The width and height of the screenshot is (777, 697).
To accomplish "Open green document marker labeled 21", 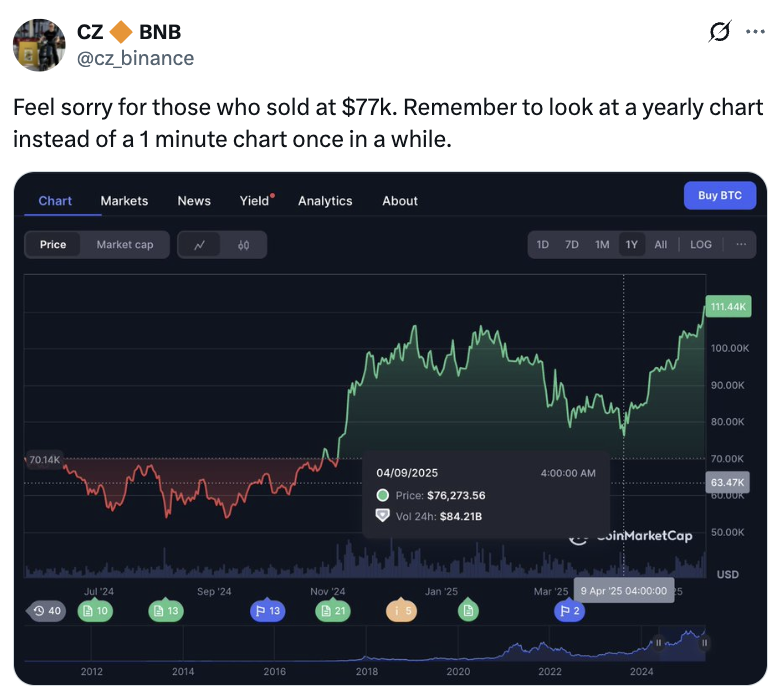I will tap(333, 611).
